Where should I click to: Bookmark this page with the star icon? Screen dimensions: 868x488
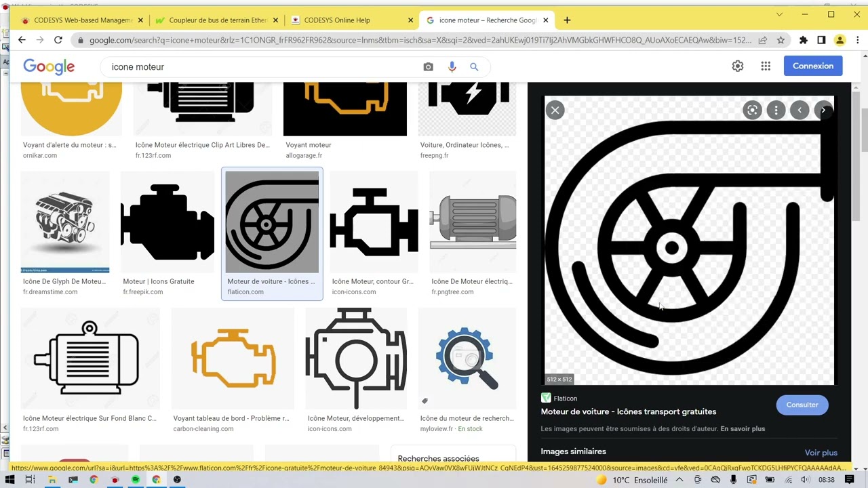pos(781,40)
